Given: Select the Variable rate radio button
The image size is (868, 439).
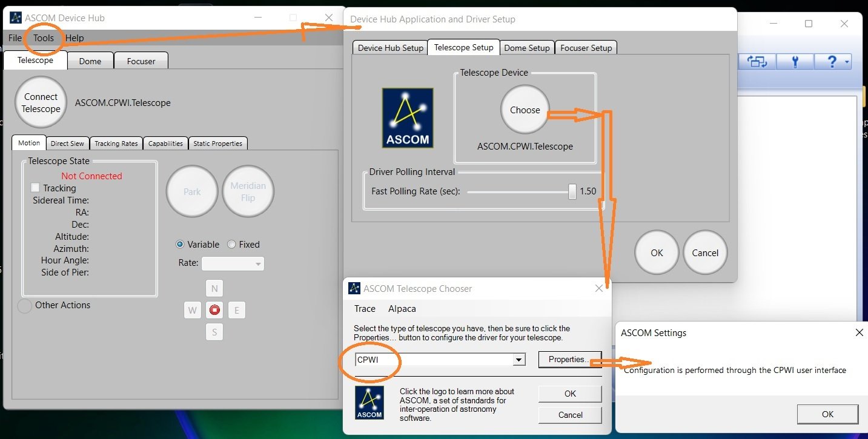Looking at the screenshot, I should click(x=180, y=245).
